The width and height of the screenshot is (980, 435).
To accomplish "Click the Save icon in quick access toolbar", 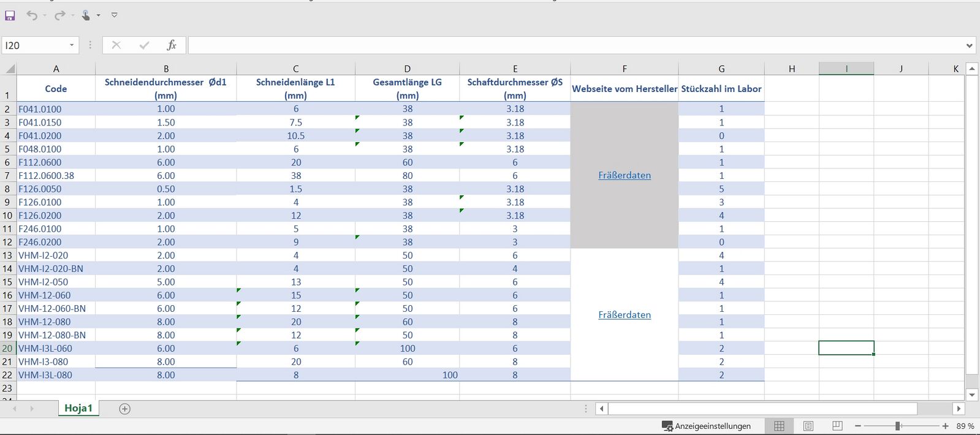I will [x=10, y=15].
